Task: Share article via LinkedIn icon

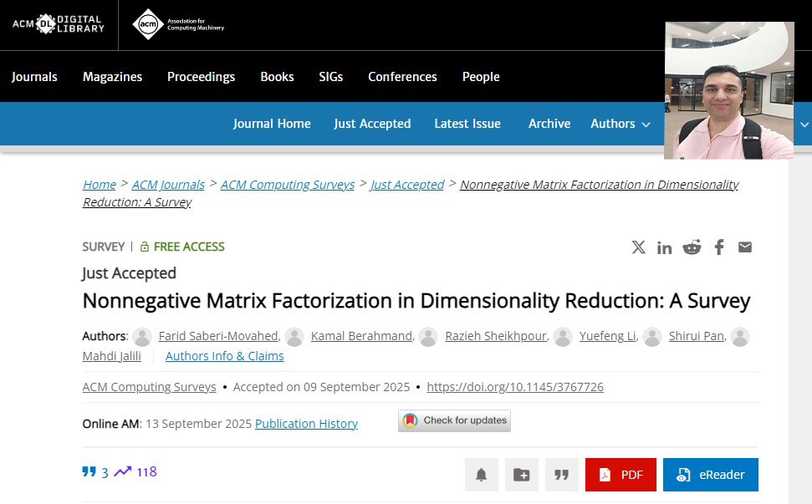Action: point(665,247)
